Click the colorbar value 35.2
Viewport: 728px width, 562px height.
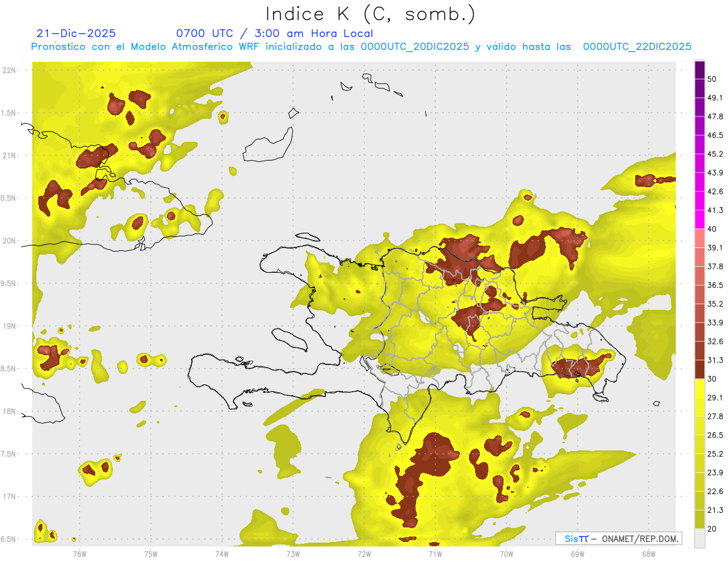[x=715, y=304]
